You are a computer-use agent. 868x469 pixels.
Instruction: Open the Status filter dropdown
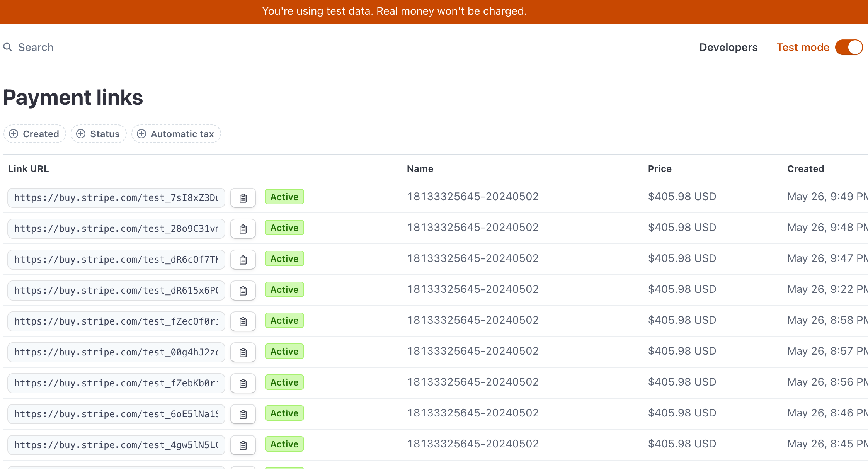[99, 134]
